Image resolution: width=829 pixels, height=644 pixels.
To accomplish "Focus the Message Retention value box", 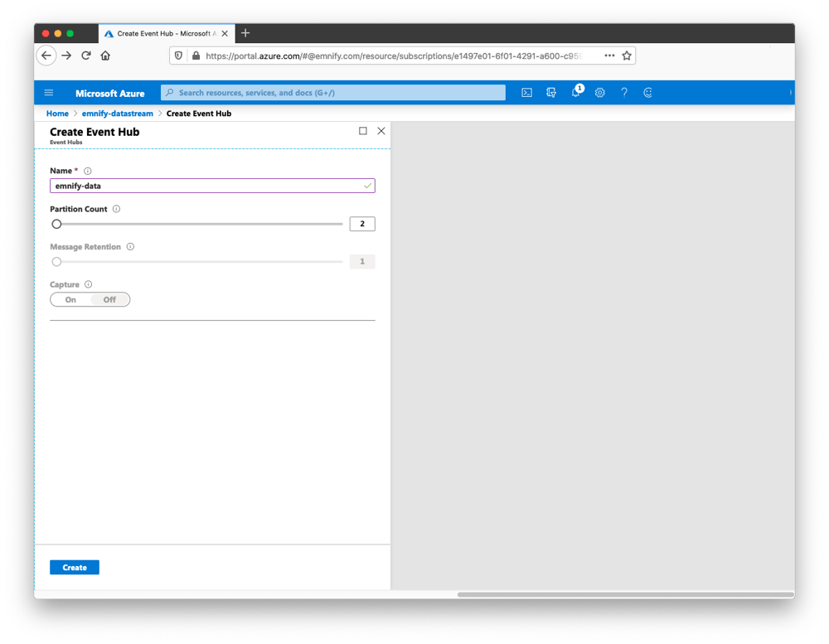I will (362, 261).
